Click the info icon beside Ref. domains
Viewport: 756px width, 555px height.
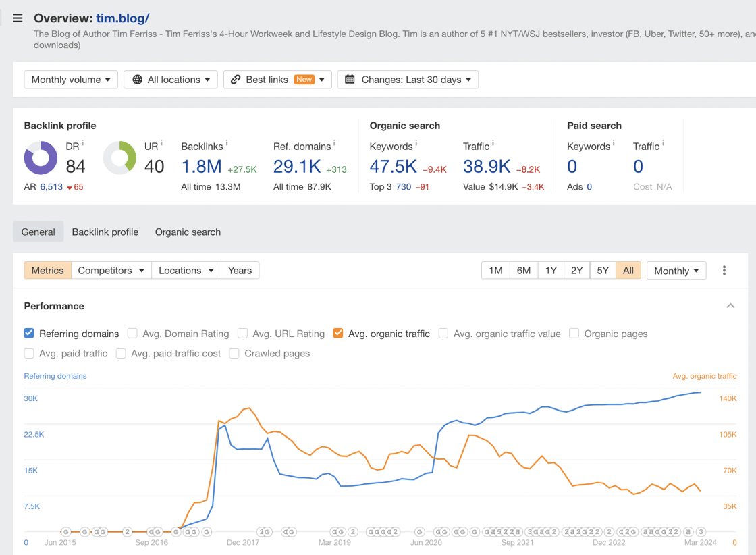[334, 143]
